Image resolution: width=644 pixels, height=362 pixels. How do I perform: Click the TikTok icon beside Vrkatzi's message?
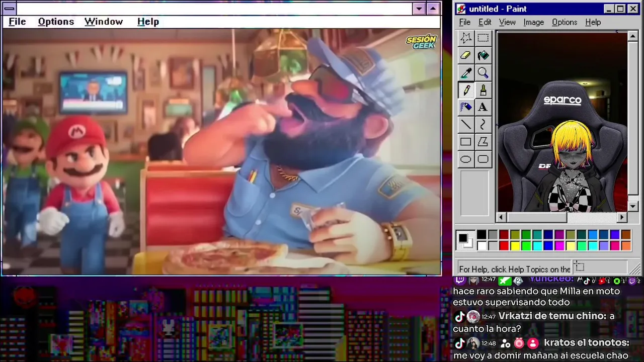click(x=459, y=317)
